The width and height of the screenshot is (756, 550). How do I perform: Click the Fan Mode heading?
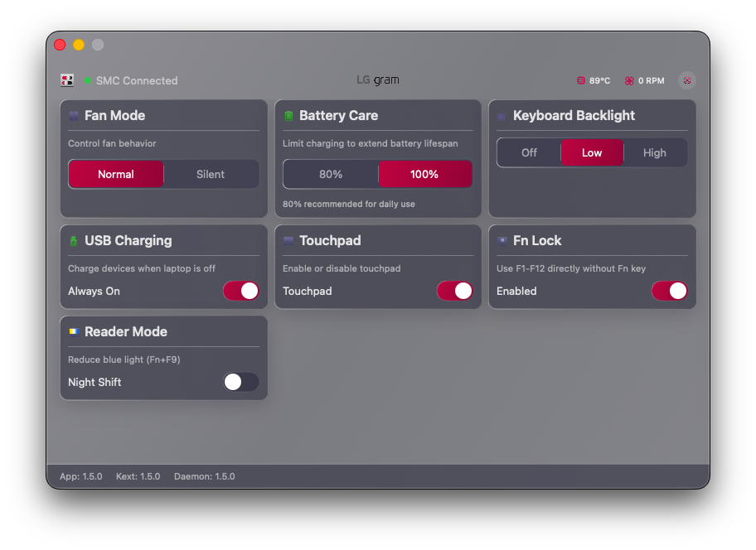coord(114,116)
